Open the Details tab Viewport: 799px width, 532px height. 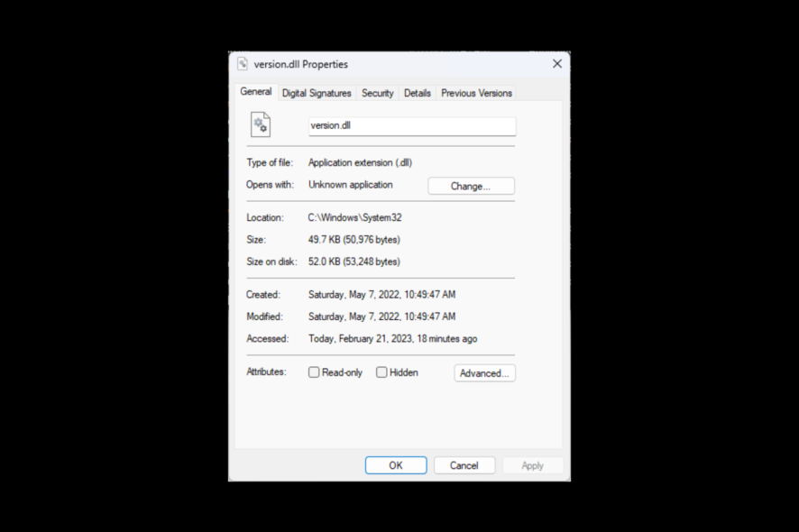tap(418, 93)
